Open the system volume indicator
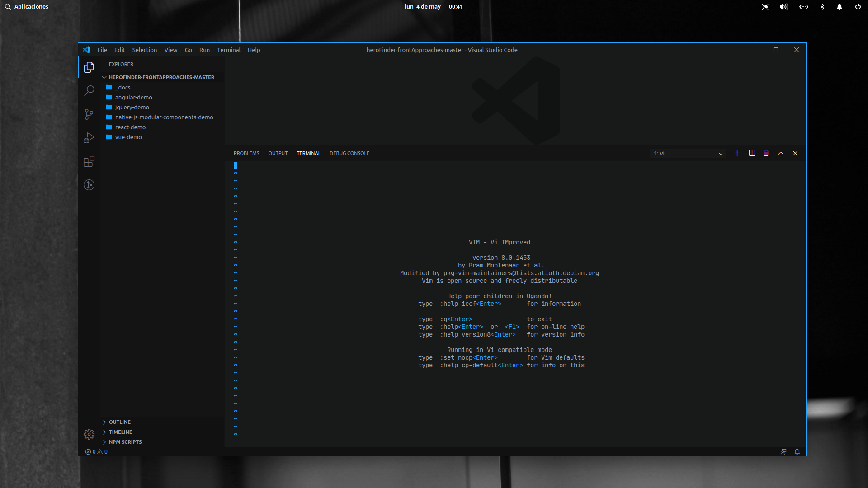This screenshot has width=868, height=488. (783, 7)
